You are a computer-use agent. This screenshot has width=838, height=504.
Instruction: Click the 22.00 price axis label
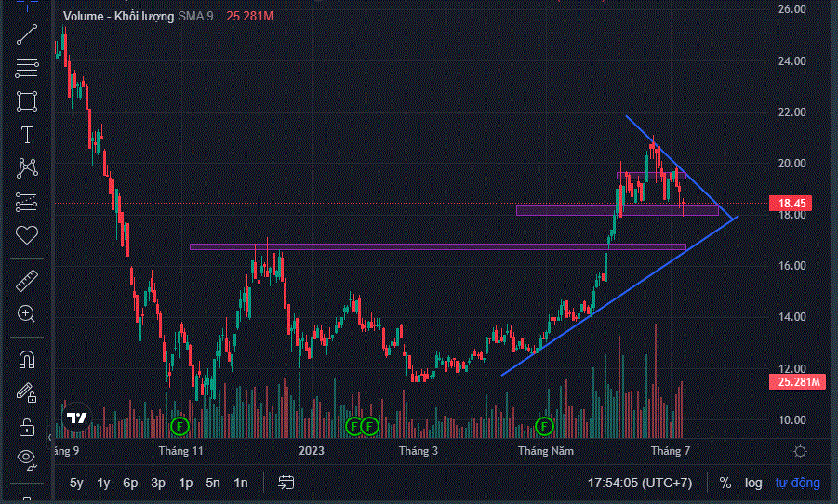click(x=792, y=113)
